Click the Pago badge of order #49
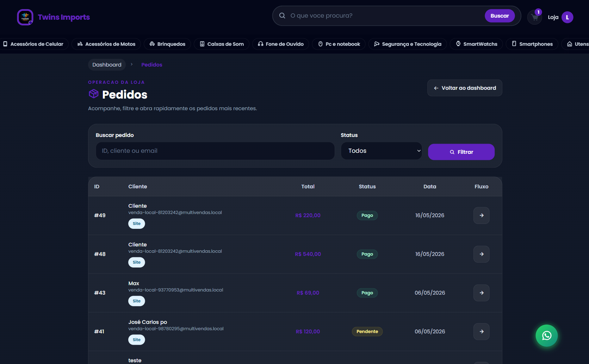The width and height of the screenshot is (589, 364). click(367, 215)
